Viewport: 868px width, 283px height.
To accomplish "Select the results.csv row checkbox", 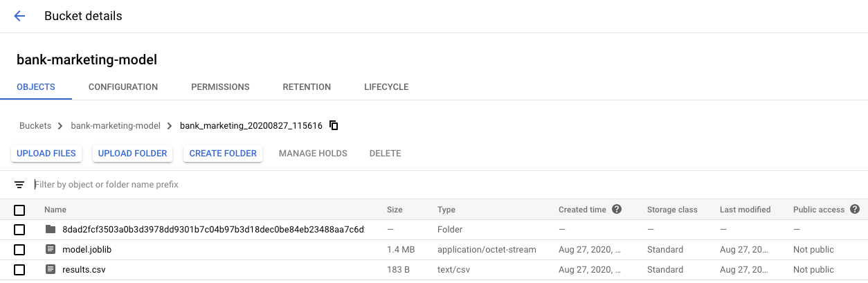I will (x=19, y=270).
